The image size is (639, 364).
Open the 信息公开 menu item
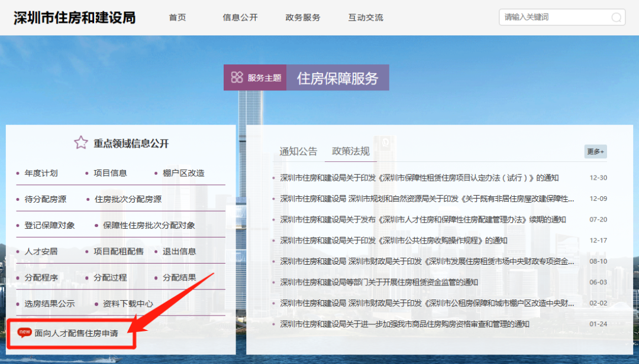(x=240, y=18)
